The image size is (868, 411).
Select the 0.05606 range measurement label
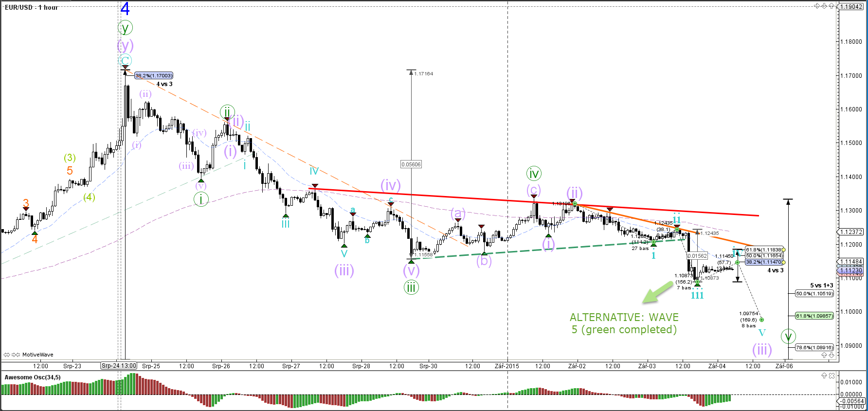pyautogui.click(x=411, y=164)
